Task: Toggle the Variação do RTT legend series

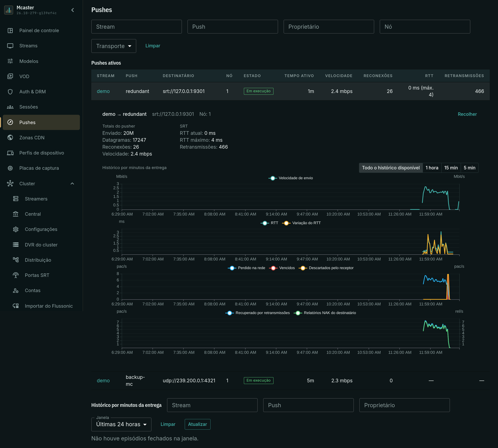Action: click(x=302, y=223)
